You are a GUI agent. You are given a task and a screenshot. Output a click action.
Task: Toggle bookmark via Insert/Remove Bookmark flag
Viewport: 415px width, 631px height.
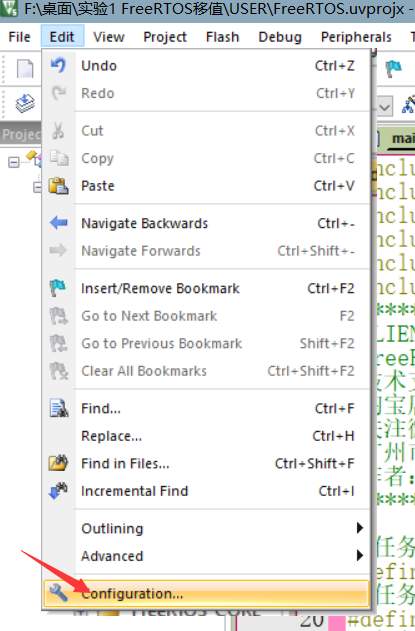pos(58,288)
